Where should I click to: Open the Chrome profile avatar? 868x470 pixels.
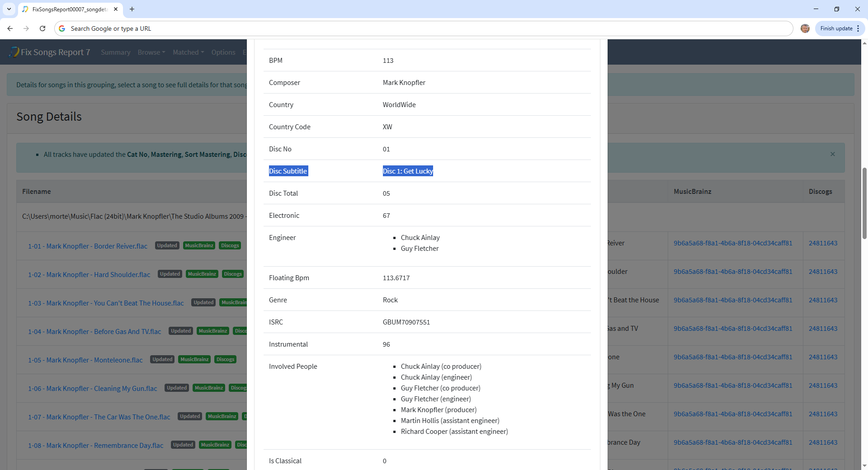tap(805, 28)
